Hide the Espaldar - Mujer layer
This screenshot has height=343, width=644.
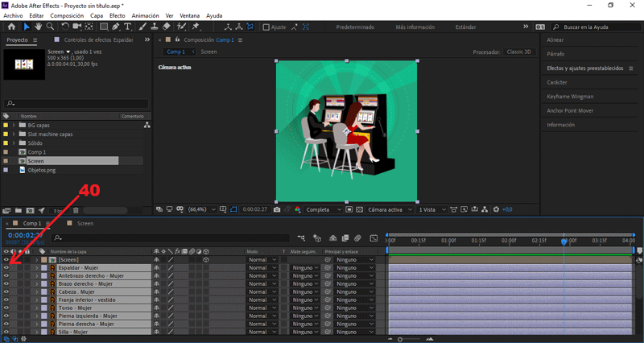[x=6, y=267]
